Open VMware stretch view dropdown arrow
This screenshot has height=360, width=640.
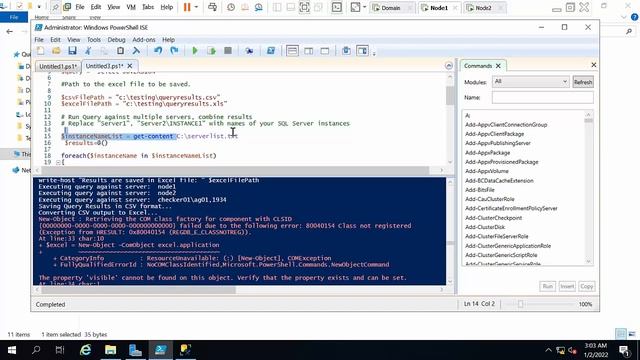click(x=364, y=7)
